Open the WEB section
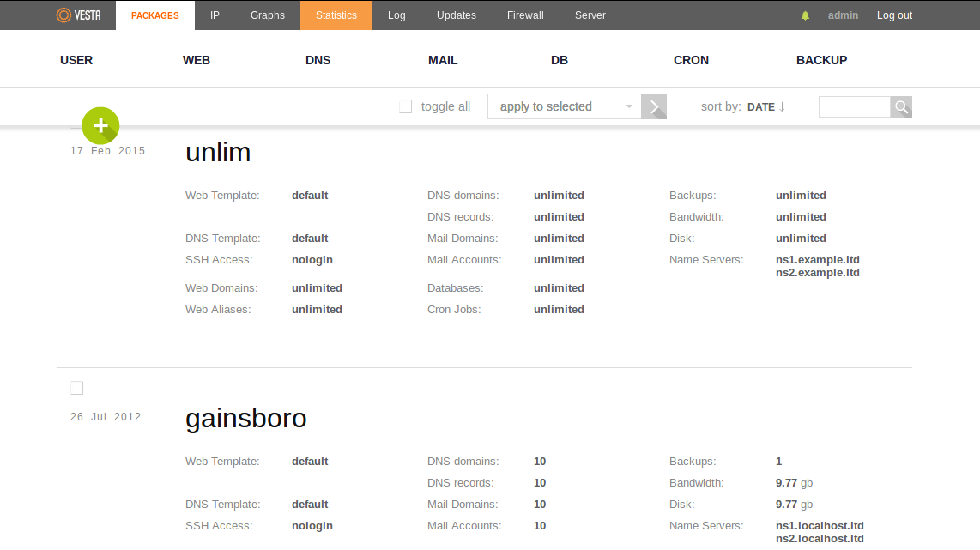Screen dimensions: 980x550 tap(197, 60)
